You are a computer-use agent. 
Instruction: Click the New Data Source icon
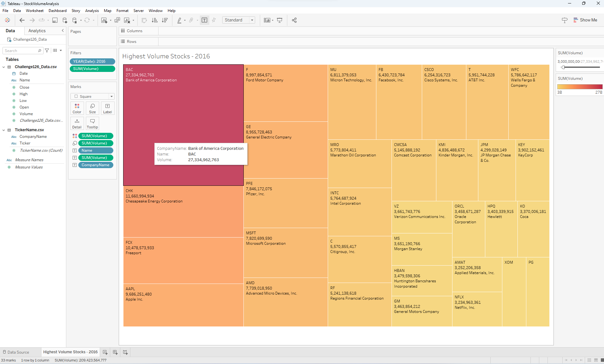coord(65,20)
